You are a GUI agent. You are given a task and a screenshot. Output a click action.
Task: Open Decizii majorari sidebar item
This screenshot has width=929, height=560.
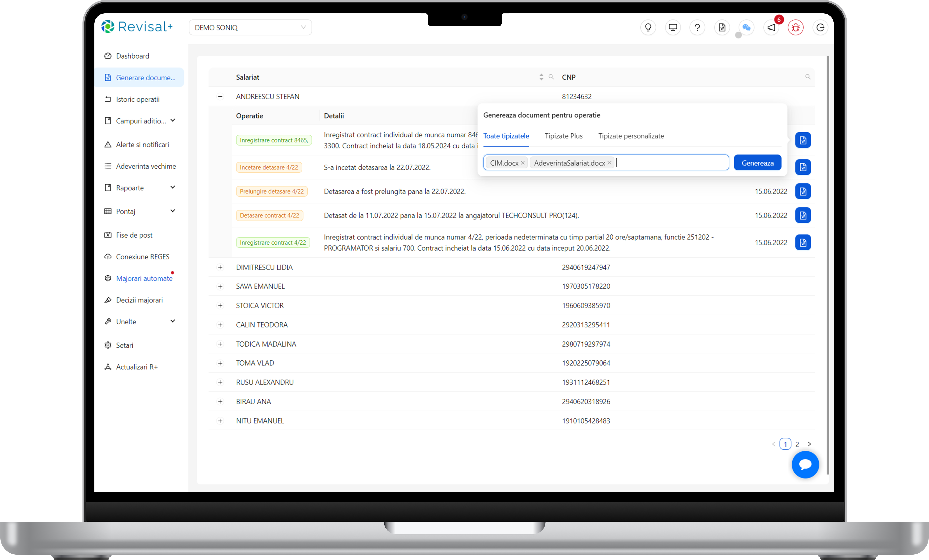coord(139,300)
